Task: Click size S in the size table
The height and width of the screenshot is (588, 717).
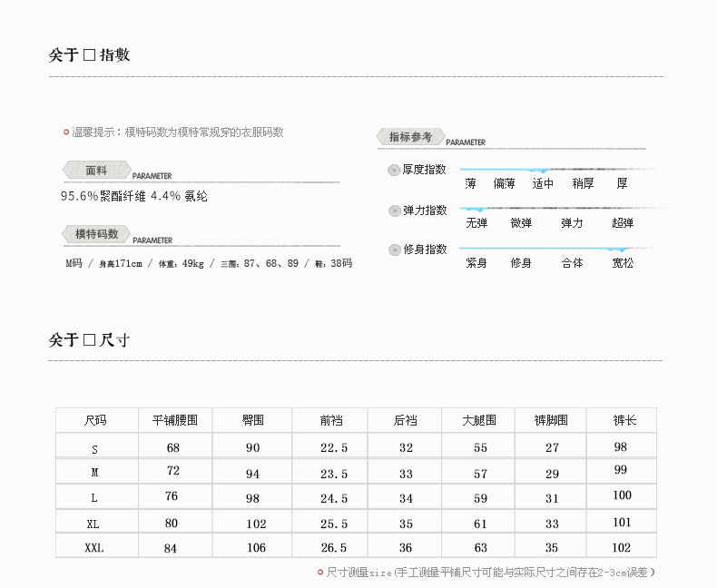Action: click(94, 449)
